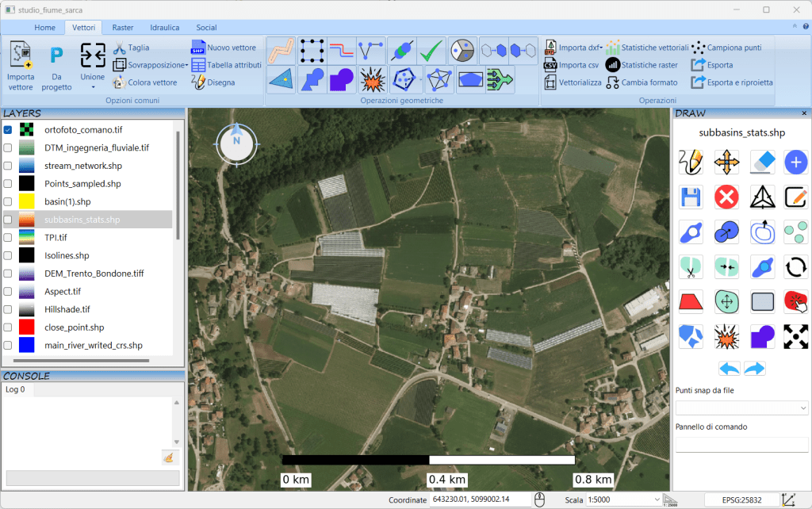Image resolution: width=812 pixels, height=509 pixels.
Task: Enable Hillshade.tif layer checkbox
Action: pos(8,309)
